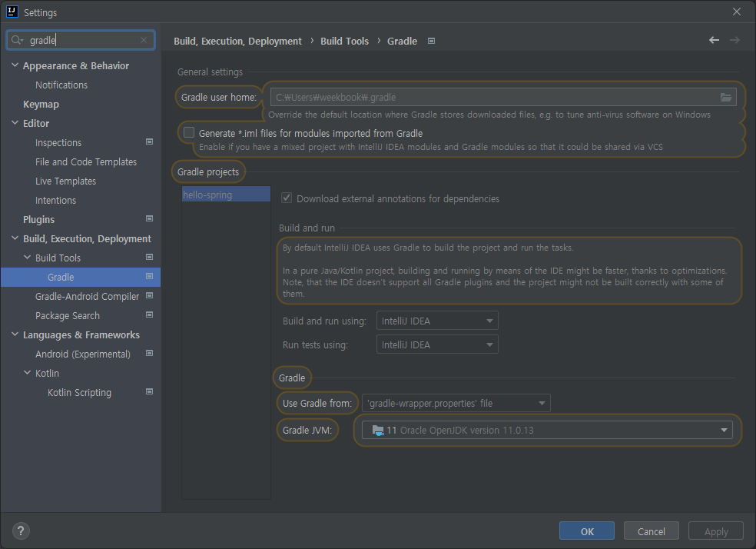Confirm settings with OK button

[587, 531]
